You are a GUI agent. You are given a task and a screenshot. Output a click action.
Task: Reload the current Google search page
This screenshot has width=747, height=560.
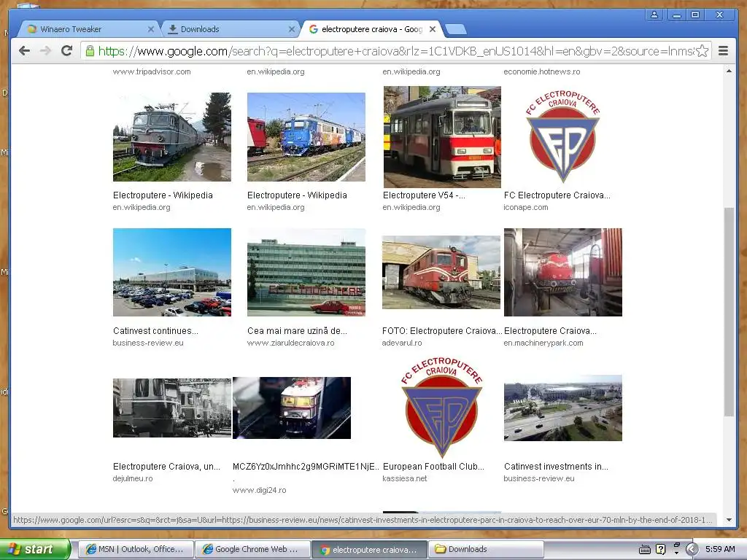click(x=66, y=50)
